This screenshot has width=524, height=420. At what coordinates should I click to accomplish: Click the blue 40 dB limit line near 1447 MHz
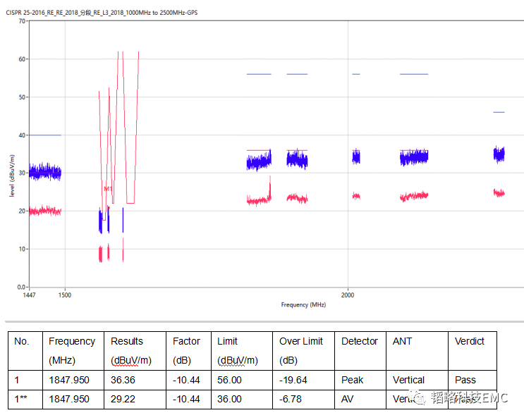(x=44, y=135)
